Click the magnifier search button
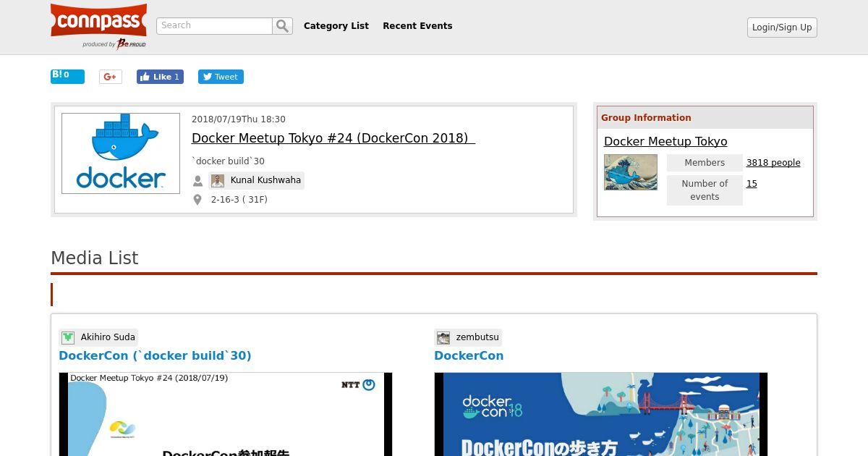The image size is (868, 456). point(283,26)
